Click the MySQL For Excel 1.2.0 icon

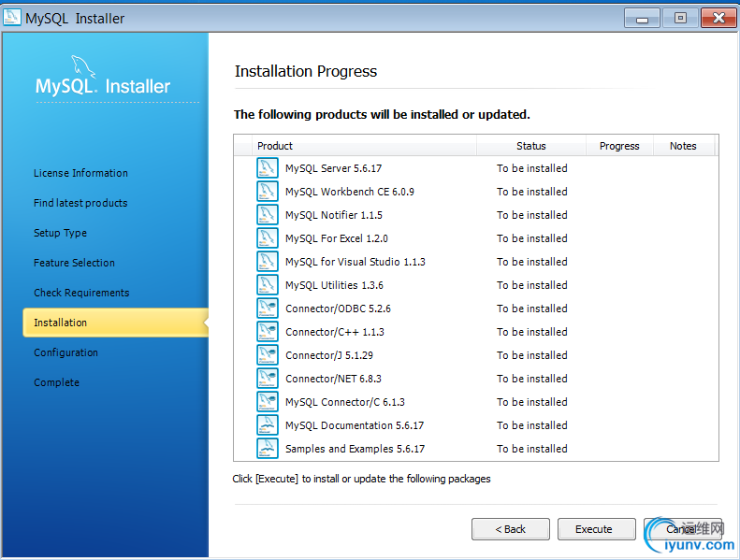pyautogui.click(x=268, y=238)
